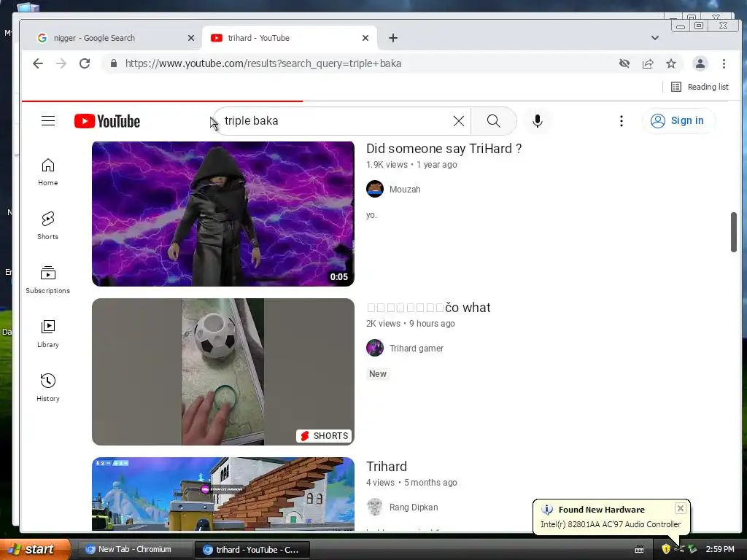This screenshot has width=747, height=560.
Task: Open the network connection tray icon
Action: (x=679, y=549)
